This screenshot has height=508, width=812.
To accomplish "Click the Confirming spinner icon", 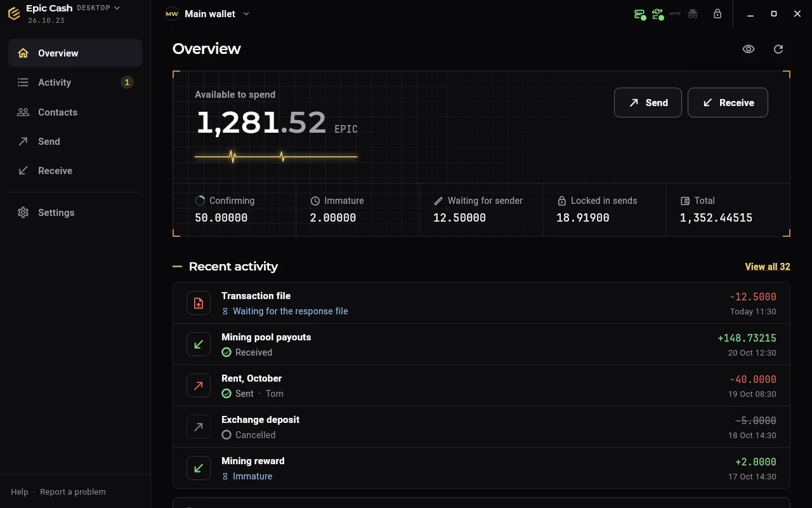I will click(200, 201).
